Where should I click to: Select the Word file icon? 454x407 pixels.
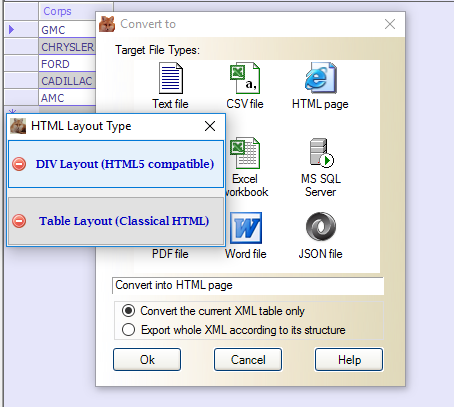246,228
